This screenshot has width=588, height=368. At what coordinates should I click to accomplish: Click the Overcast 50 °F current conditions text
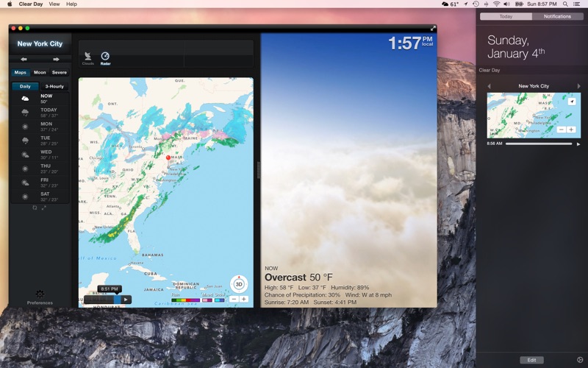point(298,277)
